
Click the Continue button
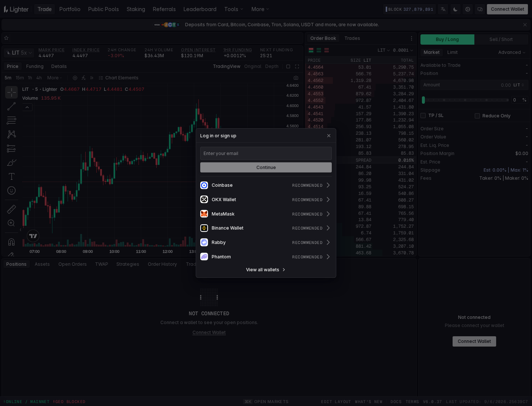pos(266,168)
